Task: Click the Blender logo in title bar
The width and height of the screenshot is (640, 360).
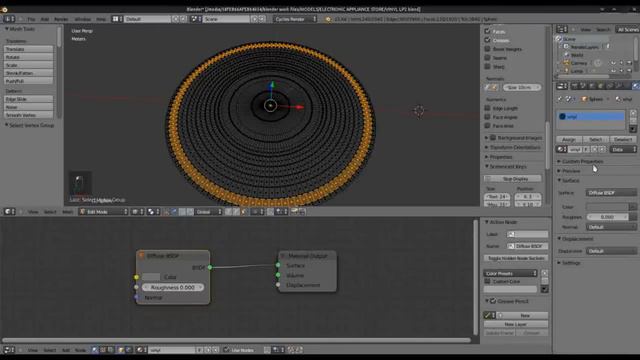Action: pyautogui.click(x=4, y=9)
